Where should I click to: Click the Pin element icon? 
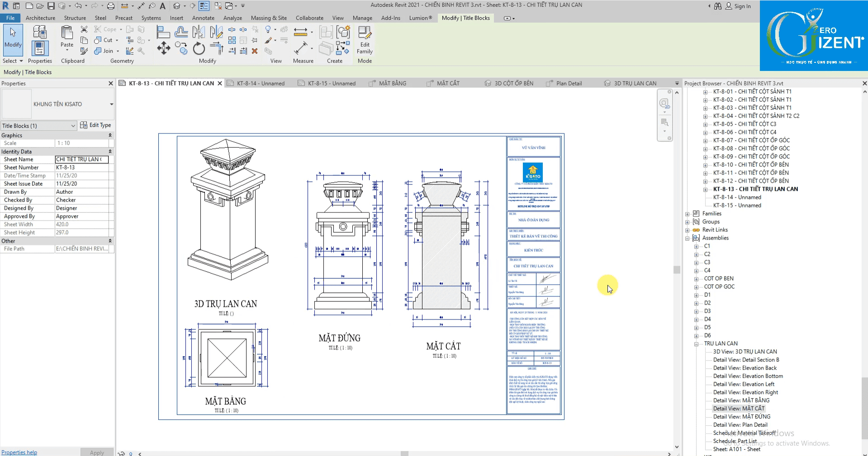255,40
